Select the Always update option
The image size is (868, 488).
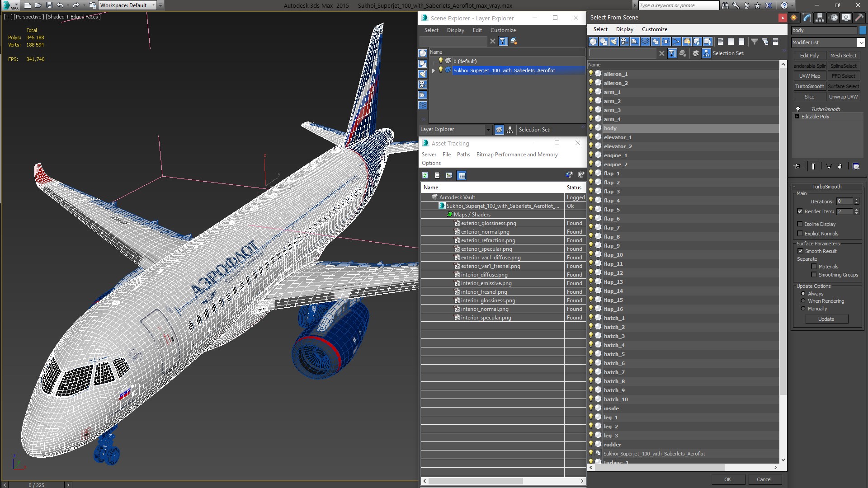(803, 294)
